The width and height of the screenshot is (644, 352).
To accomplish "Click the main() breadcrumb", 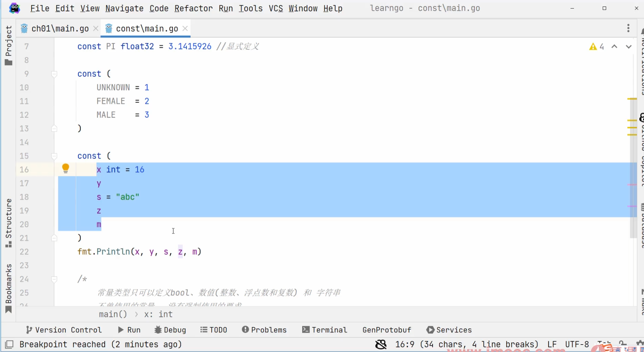I will (x=113, y=314).
